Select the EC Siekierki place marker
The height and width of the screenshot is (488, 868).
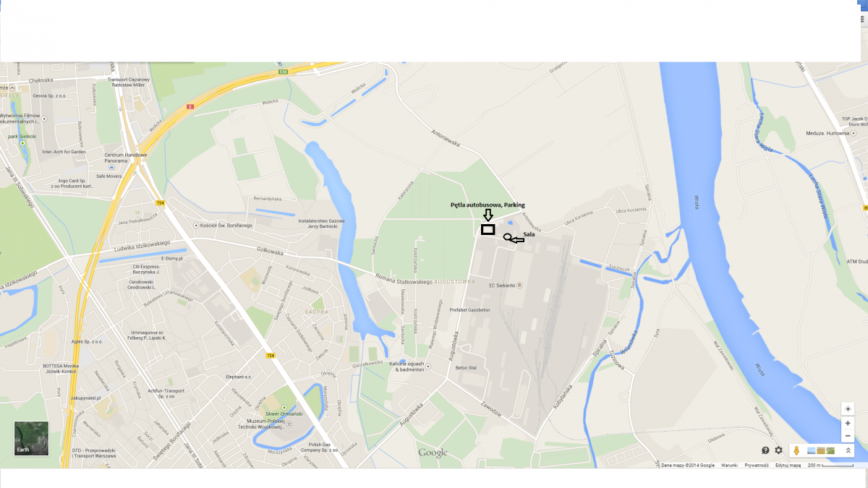click(520, 284)
